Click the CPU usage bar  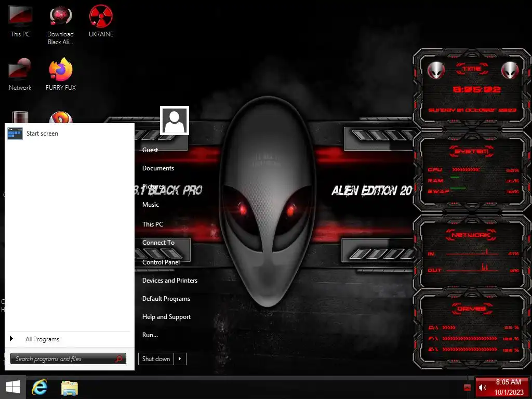pos(465,170)
